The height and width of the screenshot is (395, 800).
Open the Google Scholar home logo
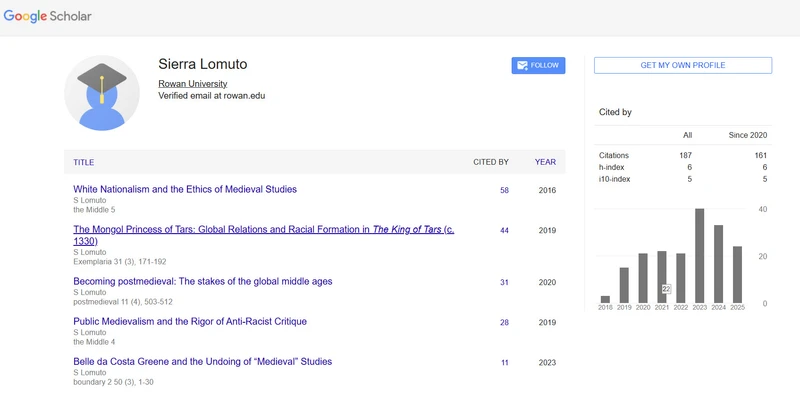[47, 16]
